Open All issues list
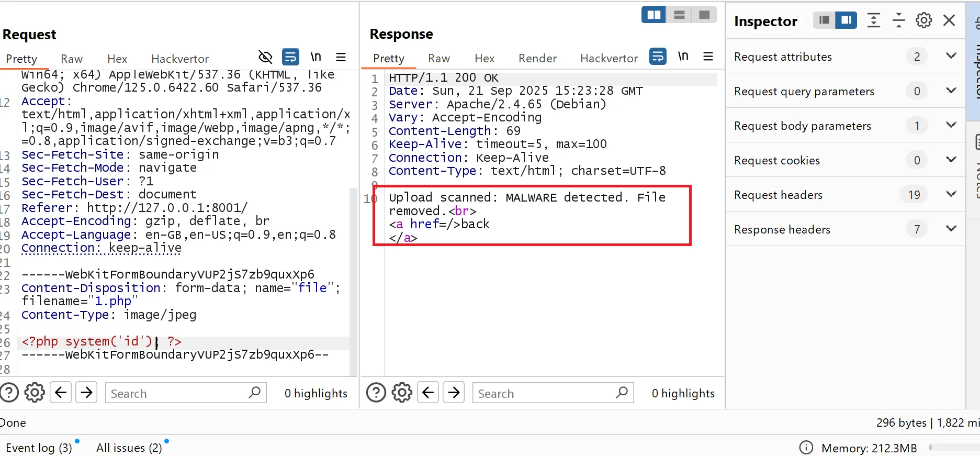Screen dimensions: 980x456 pyautogui.click(x=129, y=448)
